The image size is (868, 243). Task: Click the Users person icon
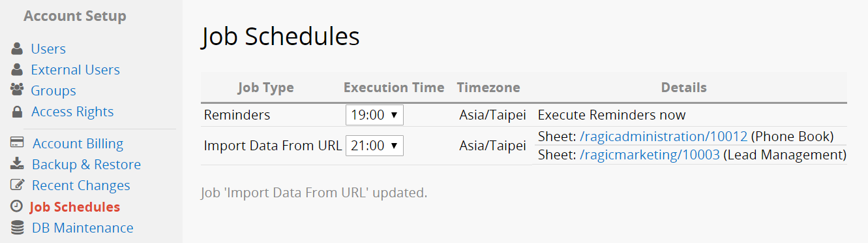(x=17, y=49)
